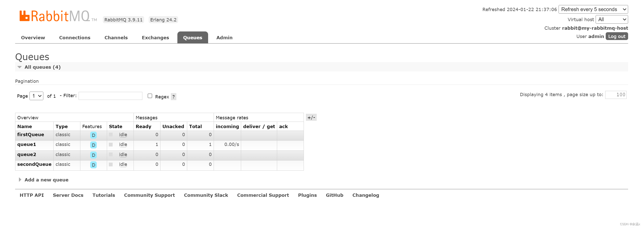Open the Server Docs link
This screenshot has width=644, height=228.
coord(68,195)
